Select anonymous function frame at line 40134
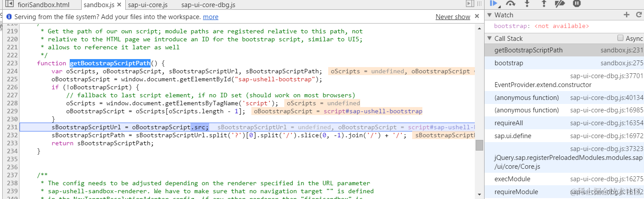Image resolution: width=644 pixels, height=199 pixels. 564,98
